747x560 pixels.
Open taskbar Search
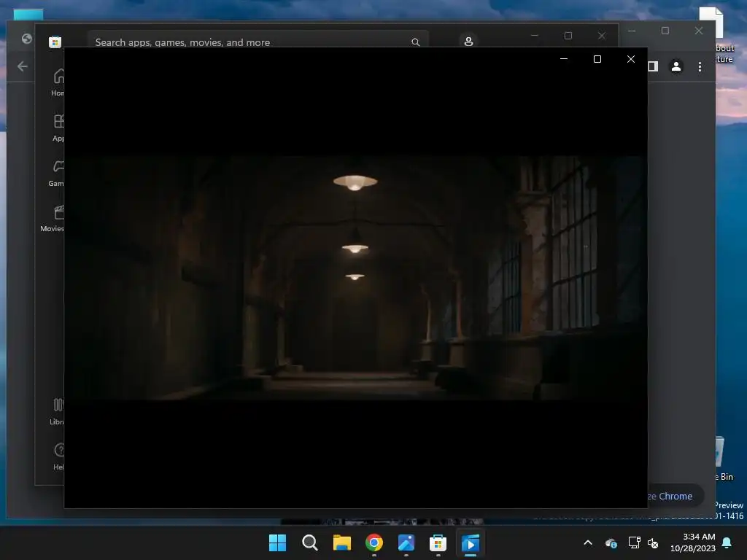[309, 542]
